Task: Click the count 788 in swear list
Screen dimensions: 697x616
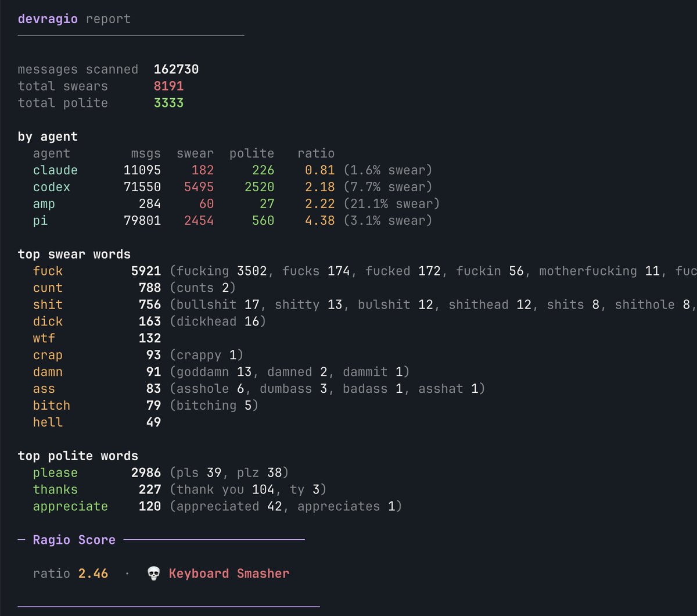Action: (x=150, y=288)
